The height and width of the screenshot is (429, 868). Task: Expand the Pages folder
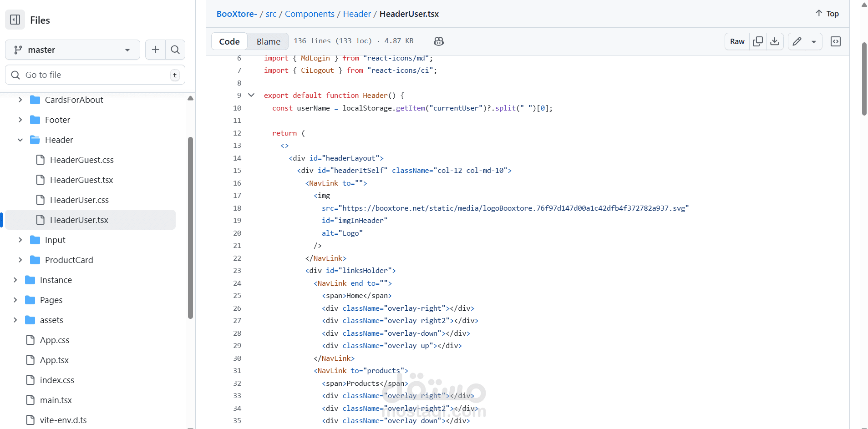(x=15, y=300)
